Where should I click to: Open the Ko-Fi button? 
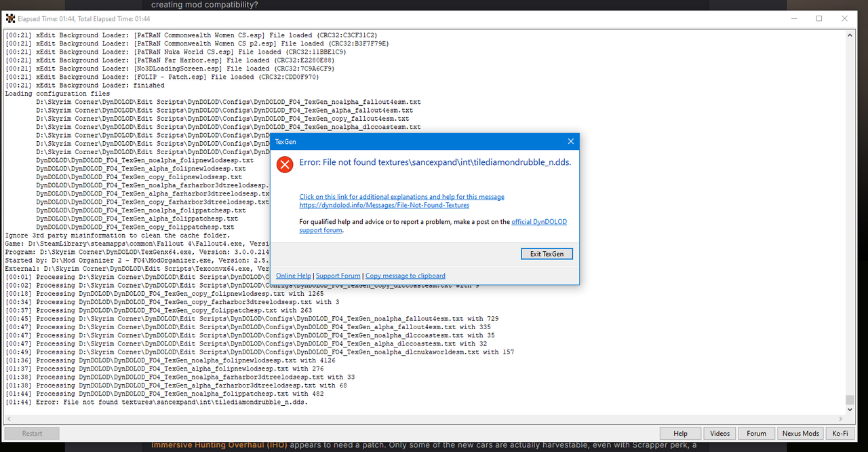point(840,433)
